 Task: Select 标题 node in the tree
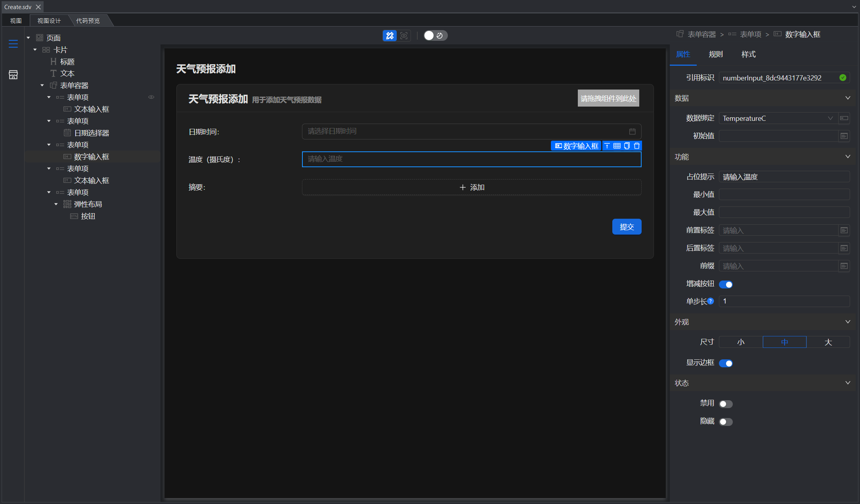click(x=67, y=62)
